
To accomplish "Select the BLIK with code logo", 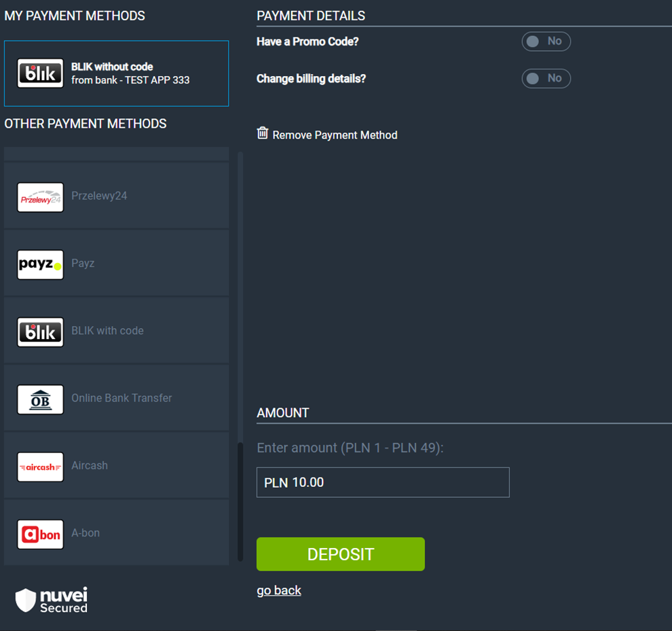I will [40, 332].
